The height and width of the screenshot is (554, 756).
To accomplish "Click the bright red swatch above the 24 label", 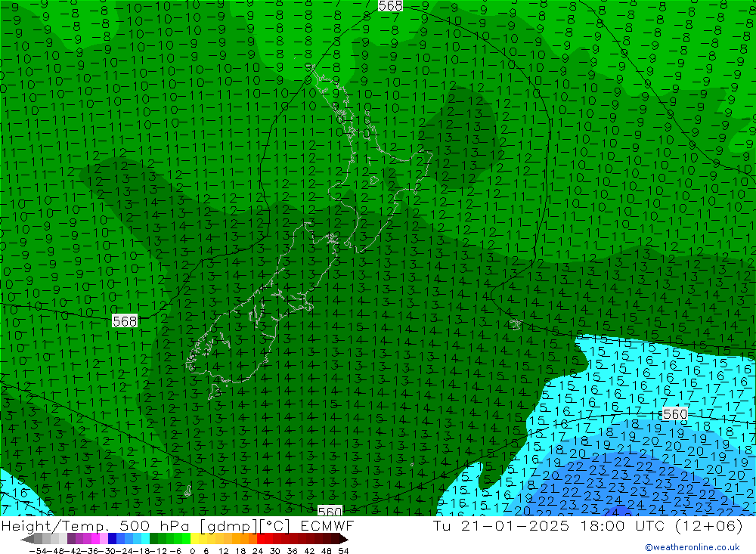I will pos(261,539).
